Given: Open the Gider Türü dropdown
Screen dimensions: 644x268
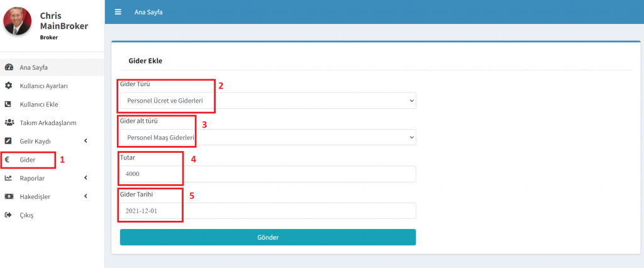Looking at the screenshot, I should click(267, 100).
